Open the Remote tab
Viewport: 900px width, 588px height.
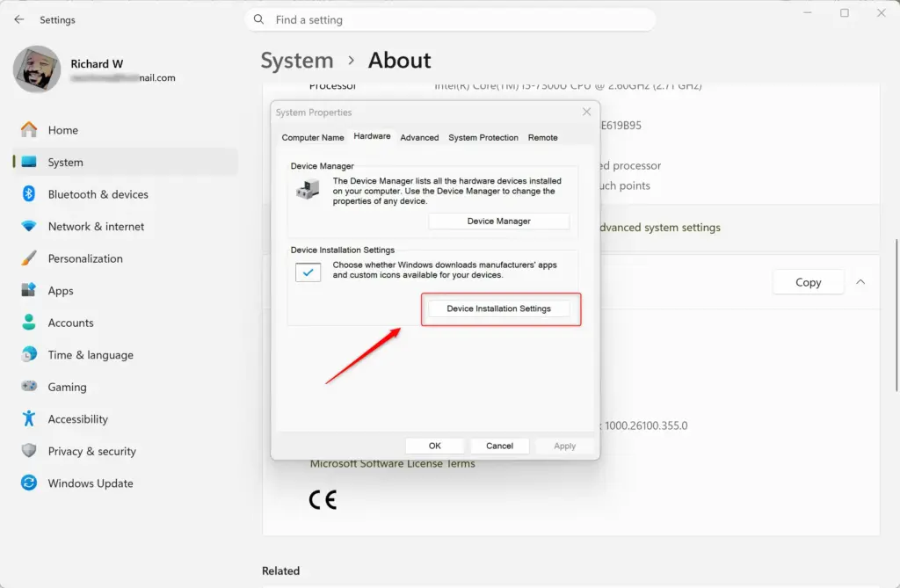click(x=543, y=138)
